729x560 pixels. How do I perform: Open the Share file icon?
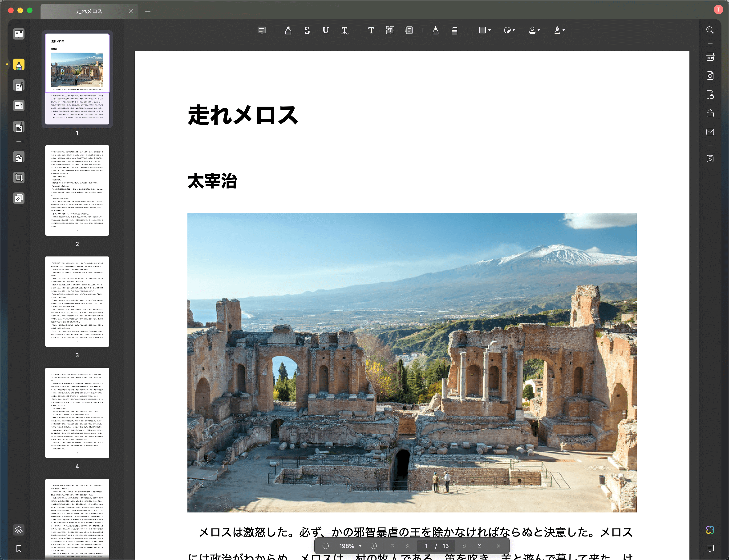[x=710, y=113]
